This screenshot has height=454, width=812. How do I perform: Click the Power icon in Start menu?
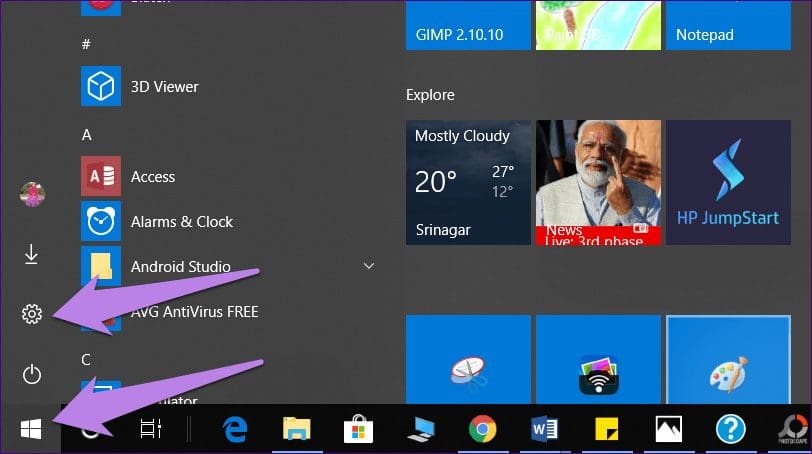coord(32,374)
